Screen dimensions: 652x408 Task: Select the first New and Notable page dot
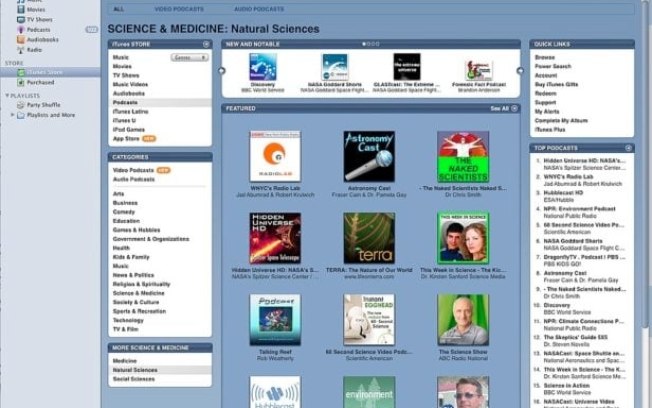click(x=364, y=44)
